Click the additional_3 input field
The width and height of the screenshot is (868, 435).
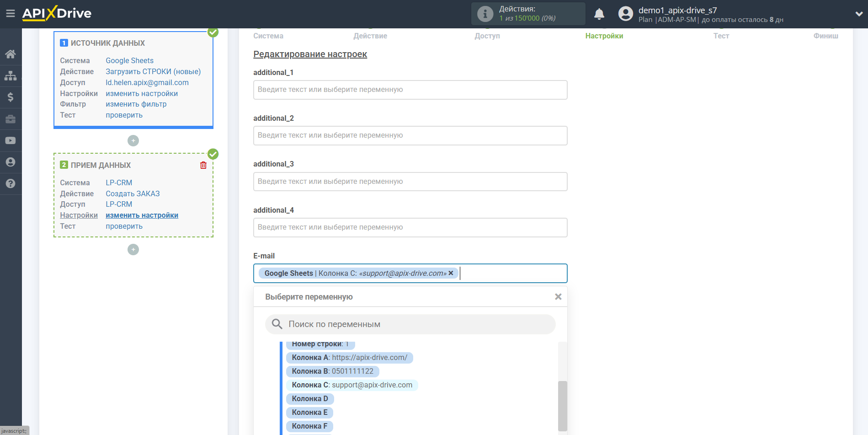click(410, 182)
